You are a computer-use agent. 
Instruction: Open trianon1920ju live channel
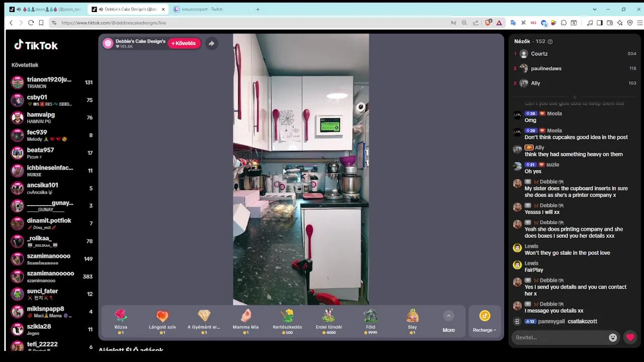click(x=52, y=82)
